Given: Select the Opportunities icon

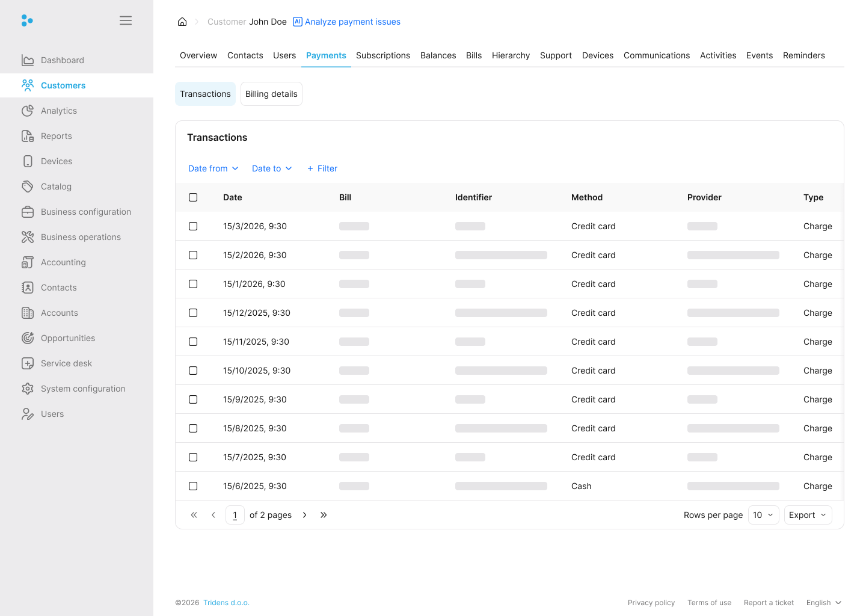Looking at the screenshot, I should (x=28, y=338).
